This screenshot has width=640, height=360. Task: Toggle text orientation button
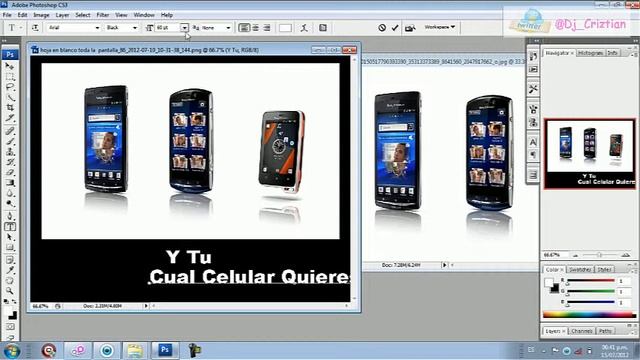coord(35,28)
